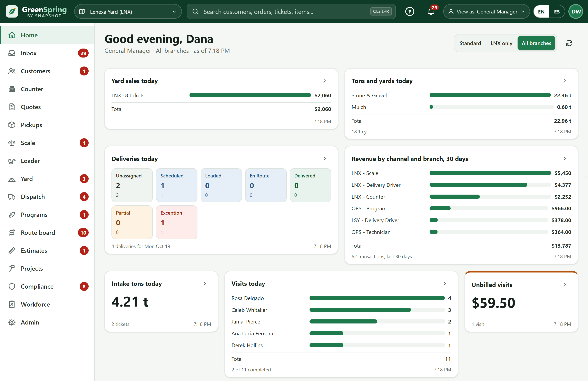Expand the Unbilled visits card chevron

[x=565, y=285]
